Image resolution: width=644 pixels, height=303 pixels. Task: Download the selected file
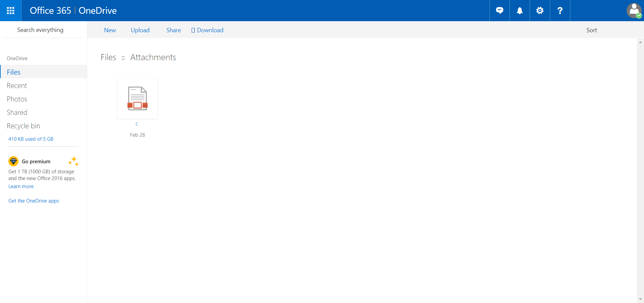pyautogui.click(x=207, y=30)
